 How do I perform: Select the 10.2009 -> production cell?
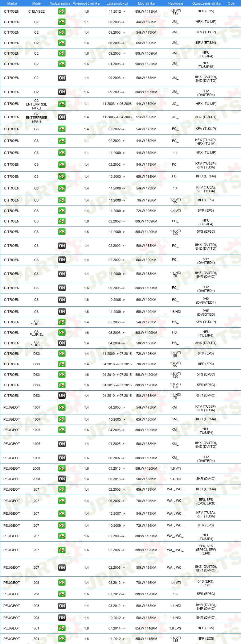coord(116,526)
